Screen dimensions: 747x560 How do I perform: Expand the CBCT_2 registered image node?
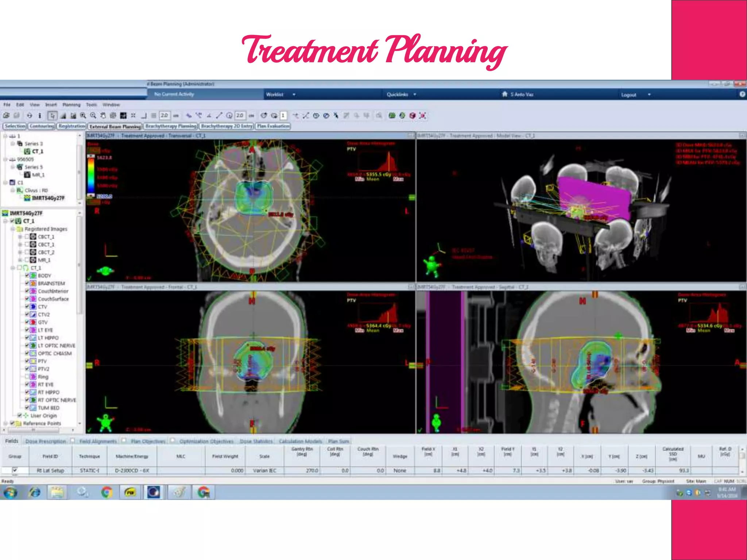coord(20,252)
